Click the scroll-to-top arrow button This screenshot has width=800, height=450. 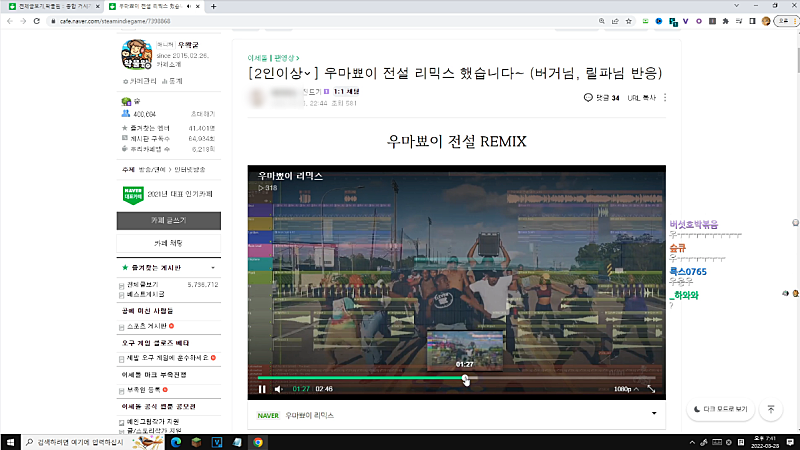click(771, 409)
